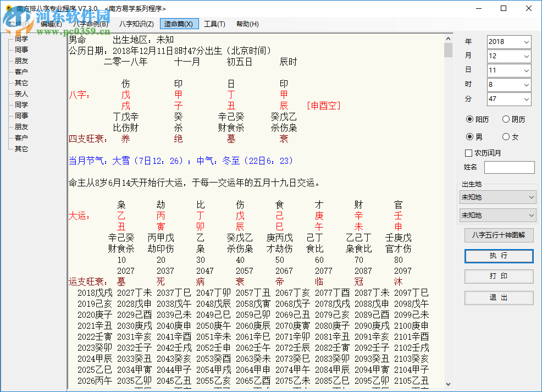The height and width of the screenshot is (392, 542).
Task: Click the 八字五行十神图解 button
Action: (x=499, y=235)
